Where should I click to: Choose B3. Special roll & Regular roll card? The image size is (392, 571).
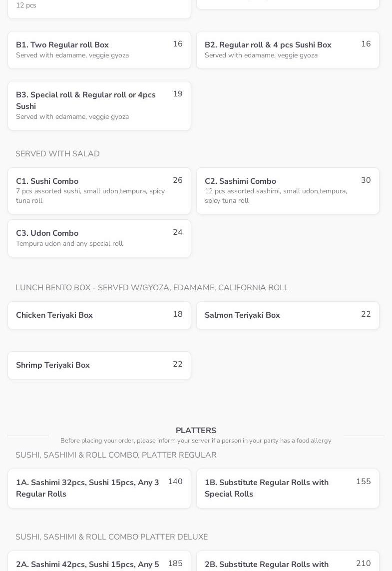pos(99,105)
